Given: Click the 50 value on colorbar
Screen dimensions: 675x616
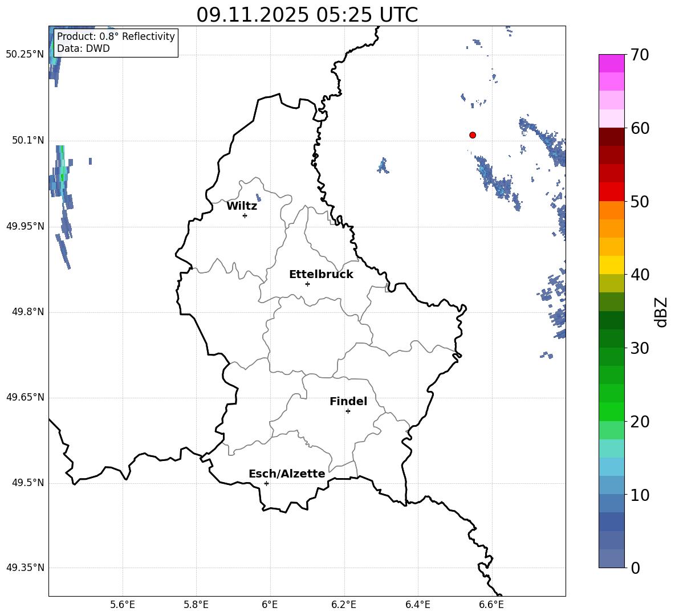Looking at the screenshot, I should 640,201.
